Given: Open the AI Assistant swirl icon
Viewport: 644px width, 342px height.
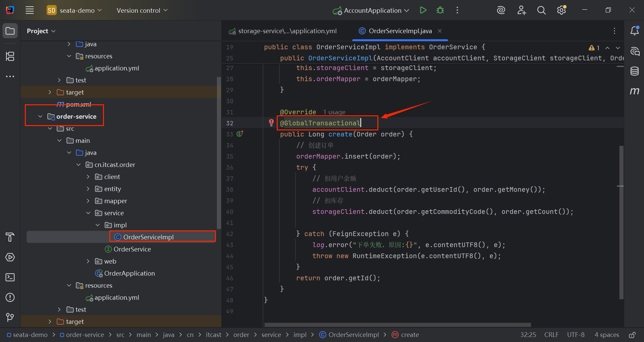Looking at the screenshot, I should (x=501, y=10).
